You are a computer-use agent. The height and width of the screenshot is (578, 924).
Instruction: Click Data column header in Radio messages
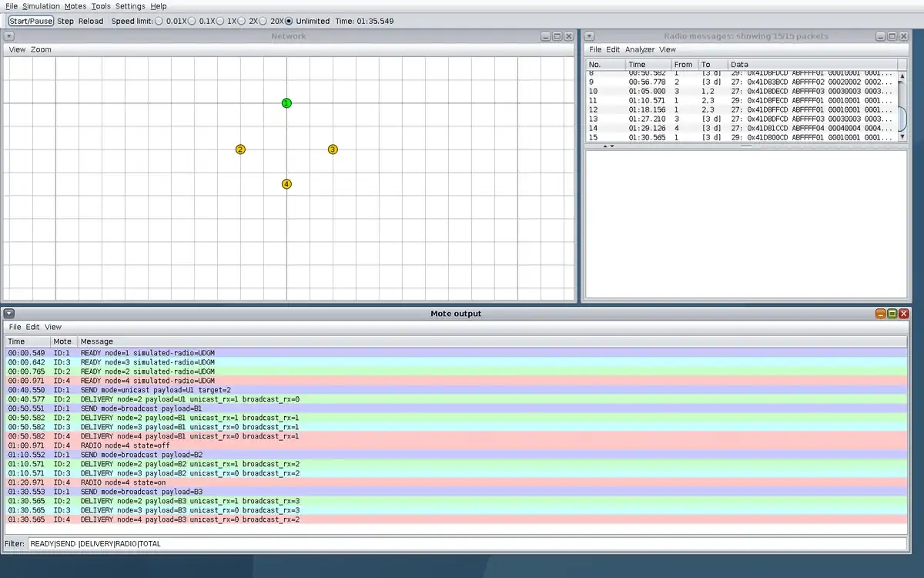pos(812,65)
